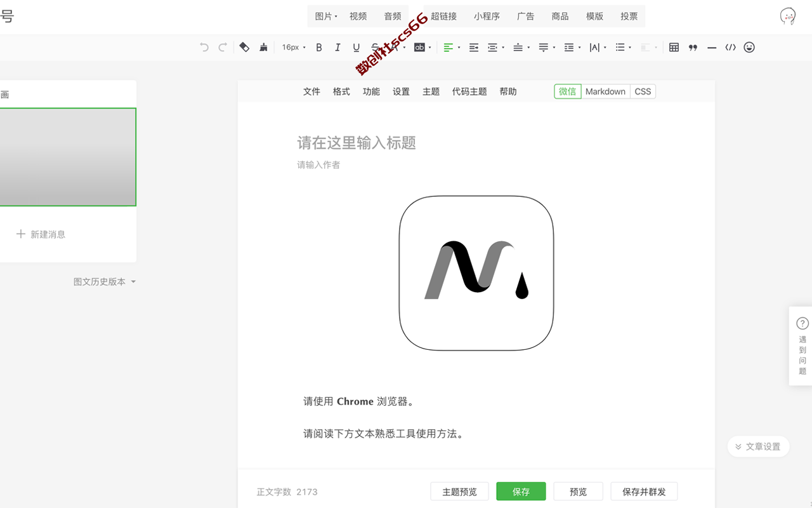Switch to the CSS view

[x=643, y=91]
